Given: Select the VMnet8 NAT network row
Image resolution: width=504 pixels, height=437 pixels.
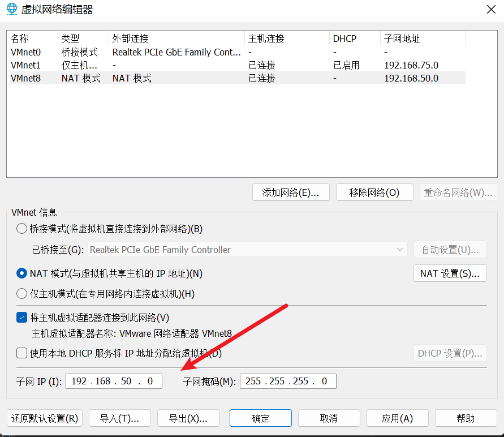Looking at the screenshot, I should tap(26, 78).
